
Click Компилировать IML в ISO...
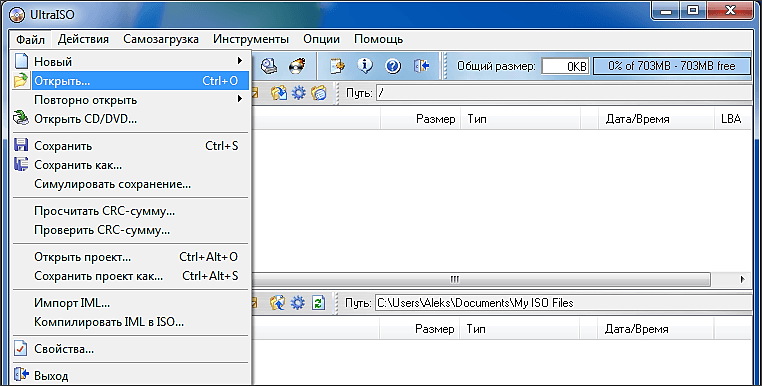tap(130, 322)
